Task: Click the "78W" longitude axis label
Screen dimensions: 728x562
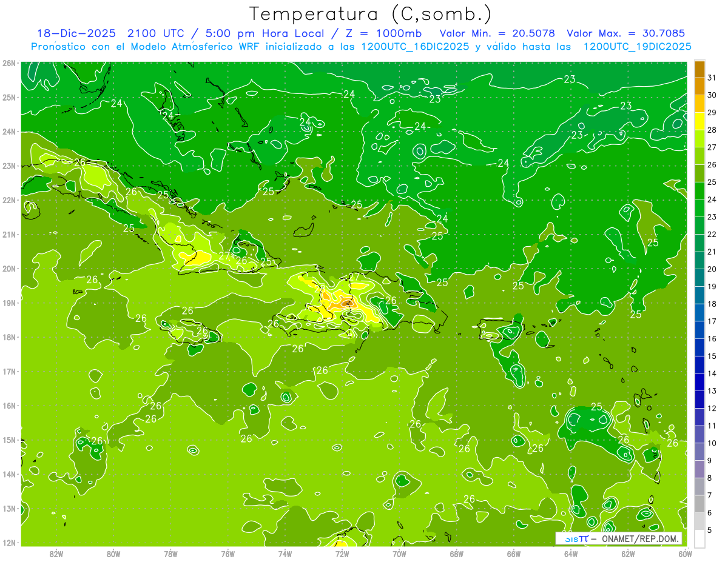Action: (170, 554)
